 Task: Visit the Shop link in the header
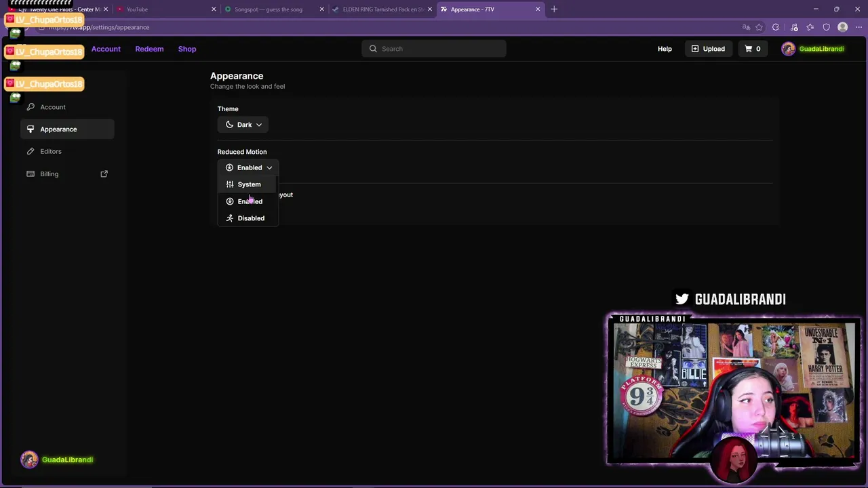187,49
